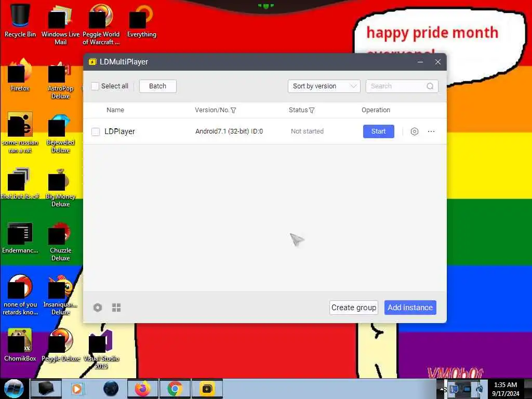The width and height of the screenshot is (532, 399).
Task: Click the taskbar clock showing 1:35 AM
Action: coord(506,389)
